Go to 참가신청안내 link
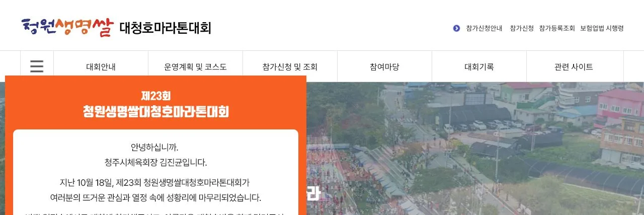 coord(484,28)
